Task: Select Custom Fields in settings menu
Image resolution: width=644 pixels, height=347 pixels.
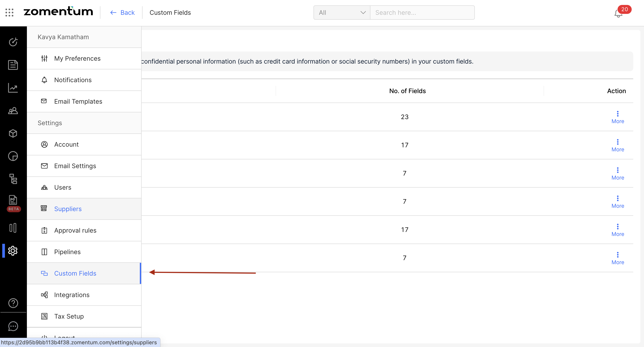Action: point(75,273)
